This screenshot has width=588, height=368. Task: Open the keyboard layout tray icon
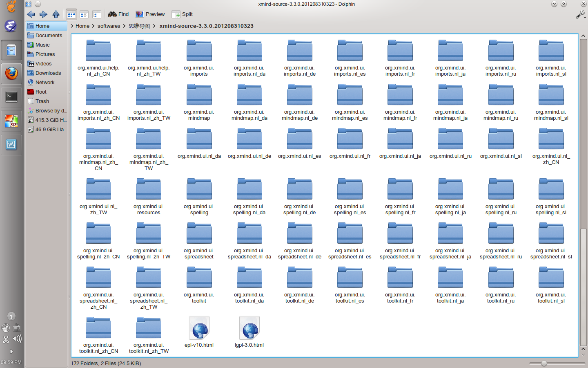17,328
